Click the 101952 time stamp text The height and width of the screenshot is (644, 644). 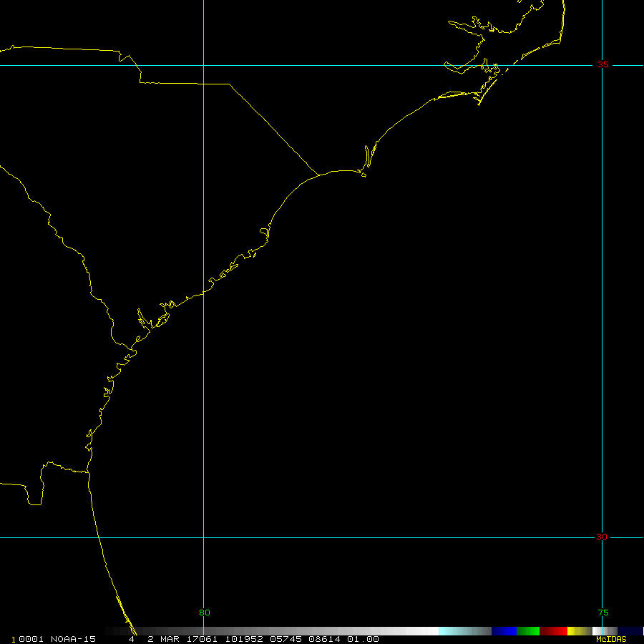[x=243, y=639]
